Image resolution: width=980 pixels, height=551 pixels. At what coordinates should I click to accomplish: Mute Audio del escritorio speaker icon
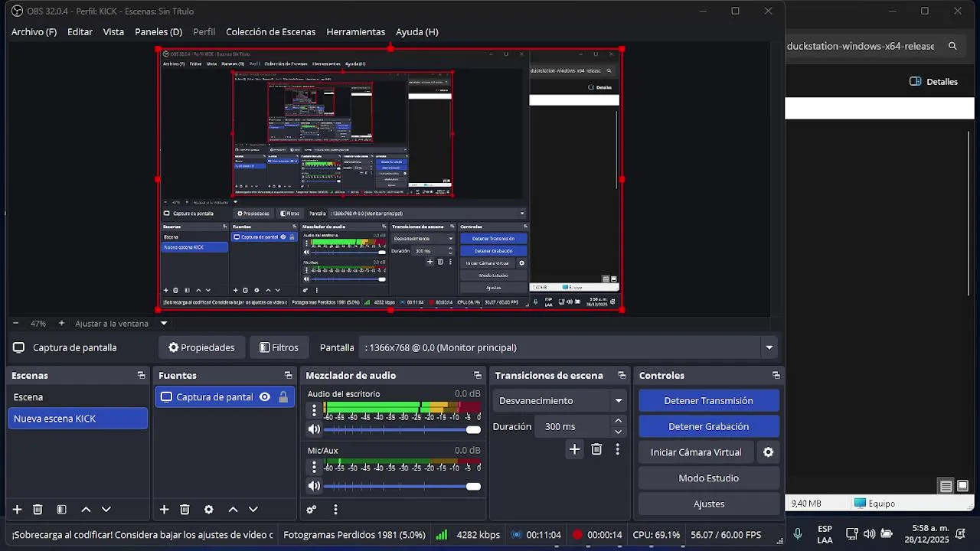(314, 429)
